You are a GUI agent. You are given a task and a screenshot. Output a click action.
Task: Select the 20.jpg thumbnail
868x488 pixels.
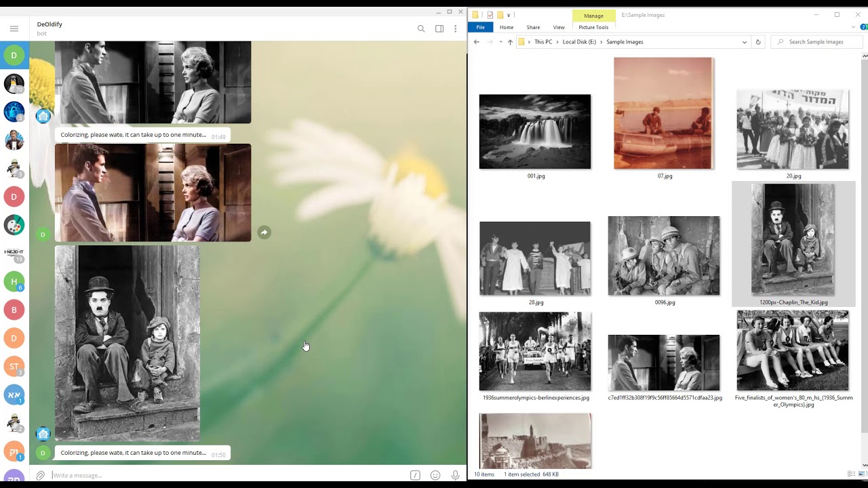pos(793,129)
